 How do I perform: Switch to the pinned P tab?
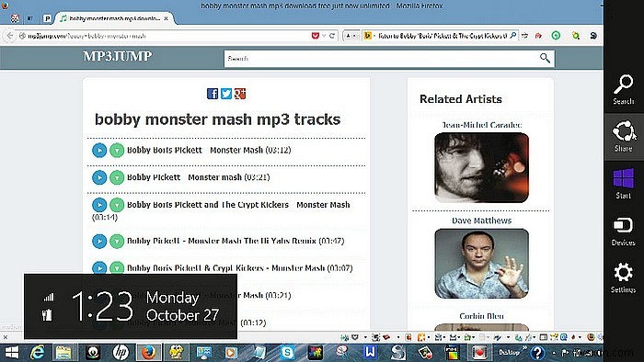pos(47,18)
